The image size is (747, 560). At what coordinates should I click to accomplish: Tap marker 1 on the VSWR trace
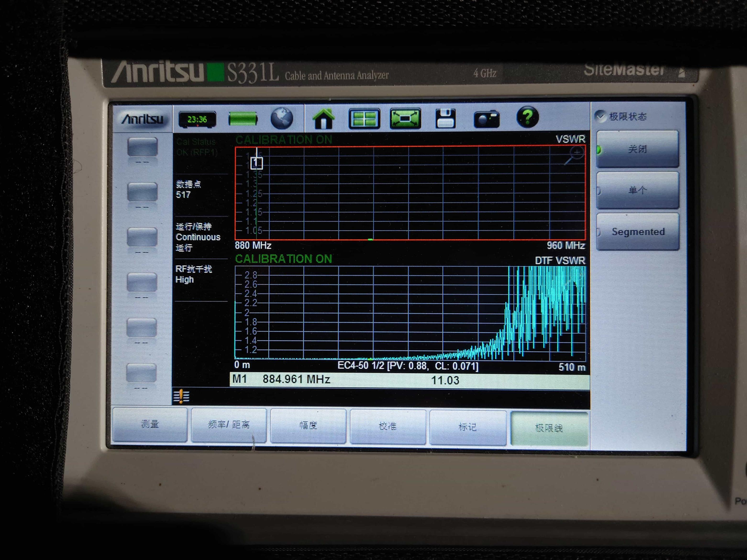point(256,163)
